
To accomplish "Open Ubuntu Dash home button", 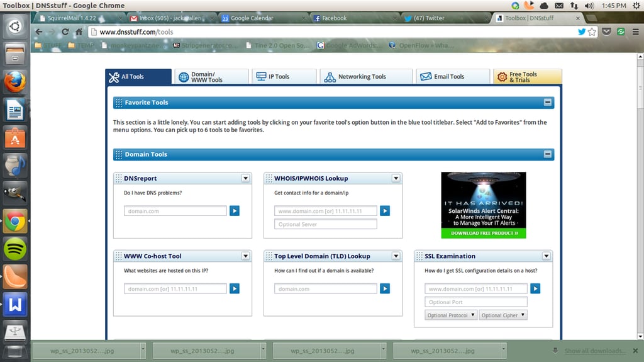I will pyautogui.click(x=15, y=26).
